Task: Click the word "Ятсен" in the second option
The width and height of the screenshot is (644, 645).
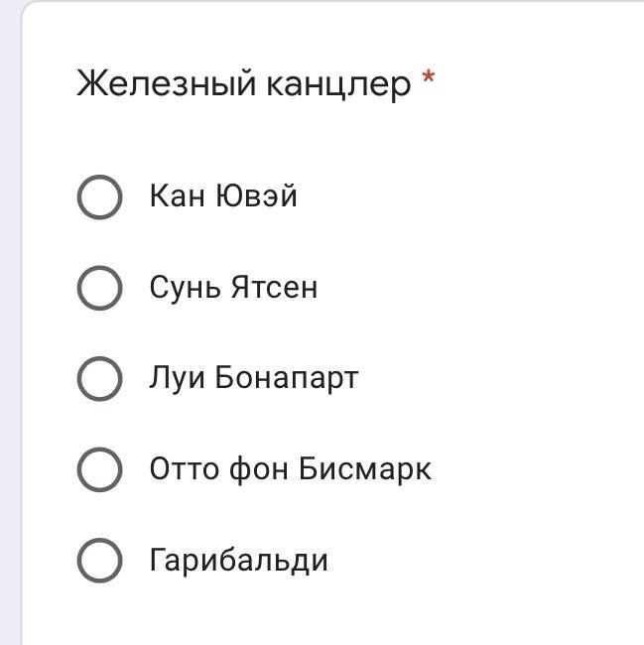Action: coord(274,288)
